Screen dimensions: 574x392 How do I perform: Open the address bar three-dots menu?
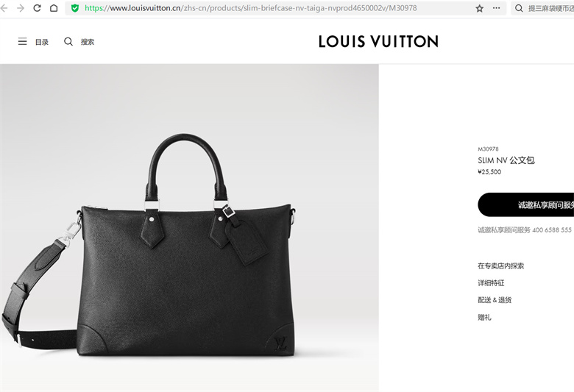tap(497, 8)
